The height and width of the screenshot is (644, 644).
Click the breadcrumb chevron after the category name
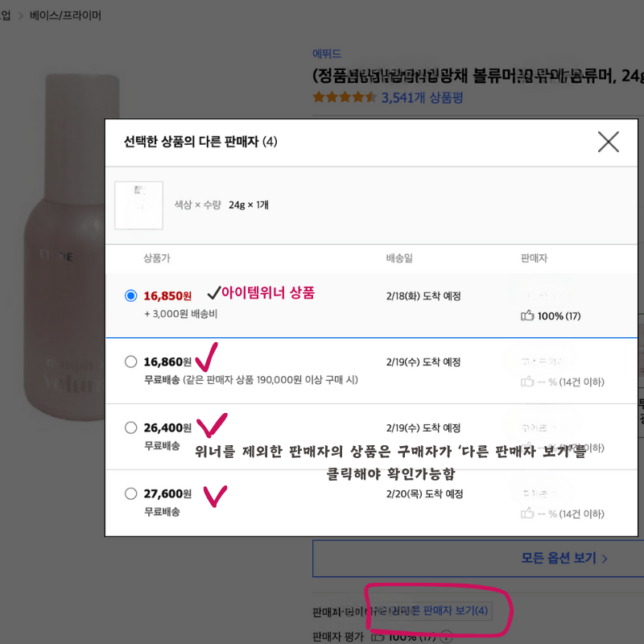[x=20, y=14]
